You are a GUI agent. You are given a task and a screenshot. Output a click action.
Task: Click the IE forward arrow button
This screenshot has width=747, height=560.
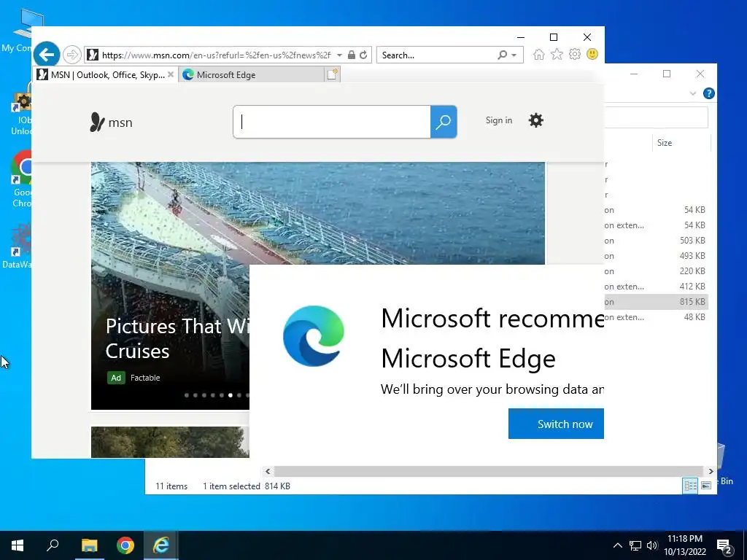pos(72,55)
